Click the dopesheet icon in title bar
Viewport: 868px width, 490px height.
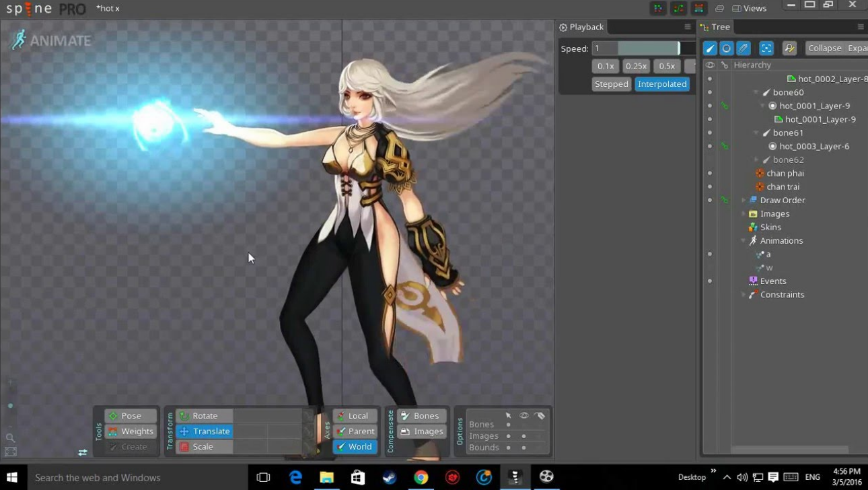click(658, 9)
